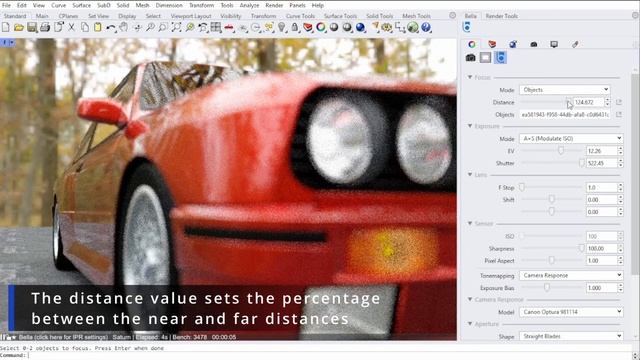Click the toolbar color wheel Properties icon
The width and height of the screenshot is (640, 360).
[321, 27]
